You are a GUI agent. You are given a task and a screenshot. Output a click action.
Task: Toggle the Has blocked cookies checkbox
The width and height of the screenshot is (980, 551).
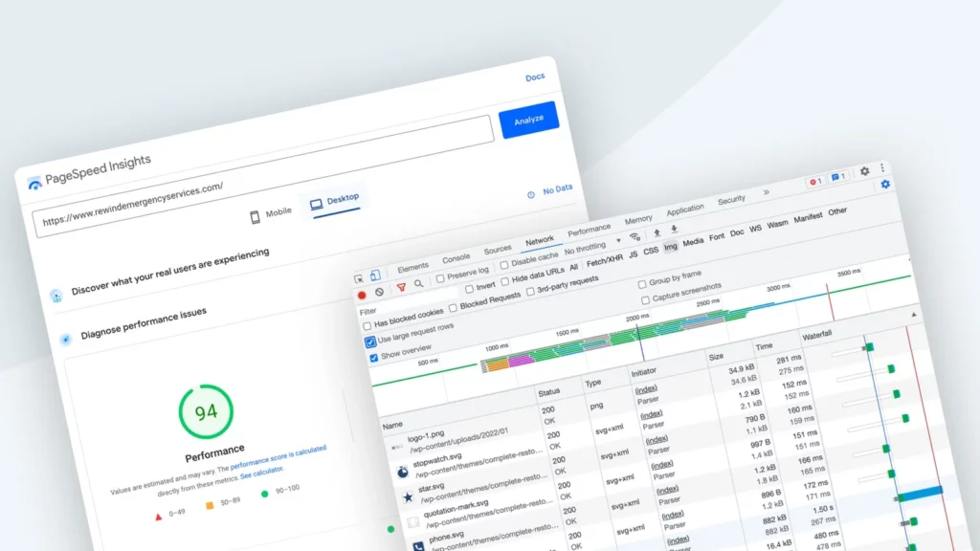[367, 326]
